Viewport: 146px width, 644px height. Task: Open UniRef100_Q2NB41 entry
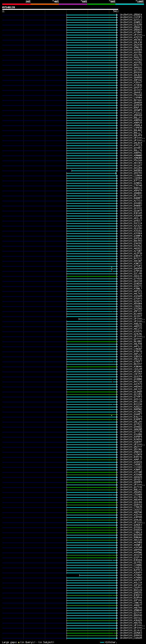[x=131, y=183]
